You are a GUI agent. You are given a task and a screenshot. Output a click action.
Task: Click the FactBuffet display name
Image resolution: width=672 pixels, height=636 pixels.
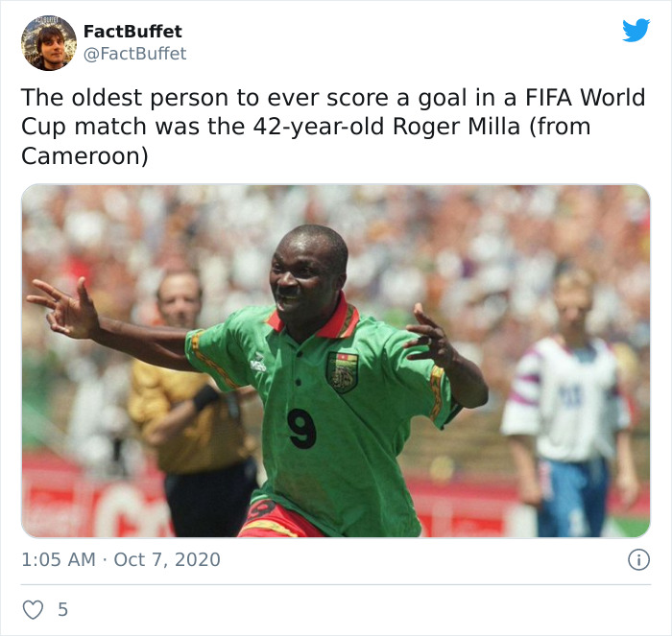click(x=132, y=32)
